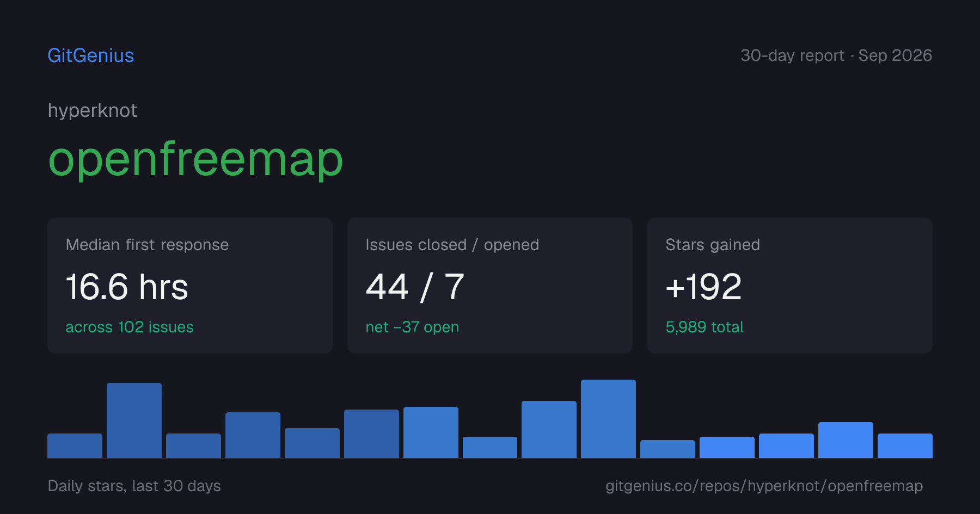980x514 pixels.
Task: Select the net −37 open text
Action: (x=412, y=327)
